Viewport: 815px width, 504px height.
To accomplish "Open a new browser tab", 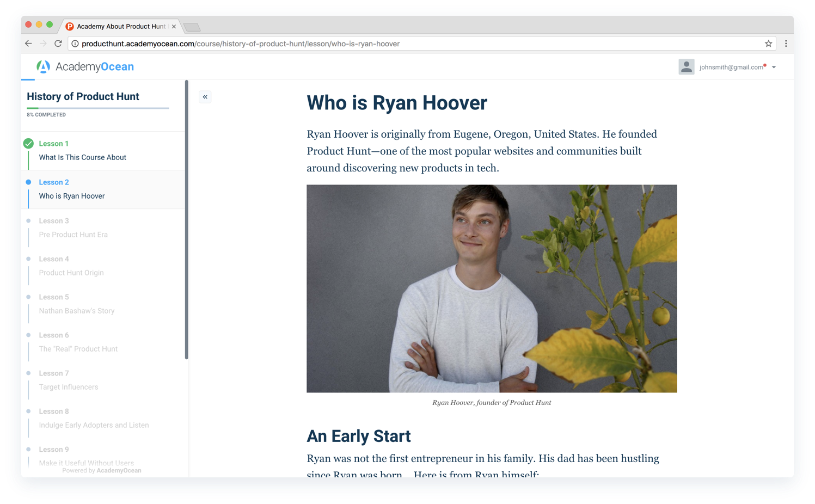I will [x=192, y=27].
